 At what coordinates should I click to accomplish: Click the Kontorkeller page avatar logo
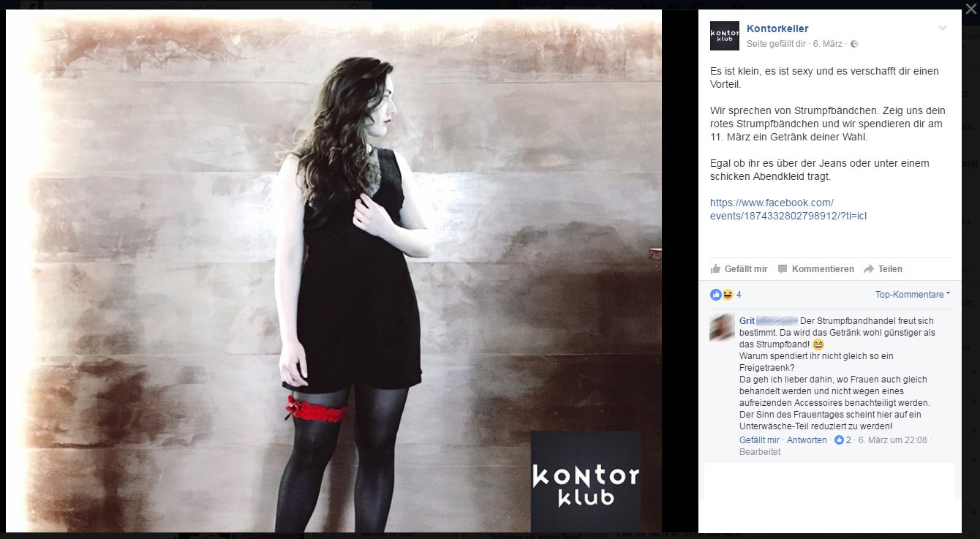click(724, 36)
